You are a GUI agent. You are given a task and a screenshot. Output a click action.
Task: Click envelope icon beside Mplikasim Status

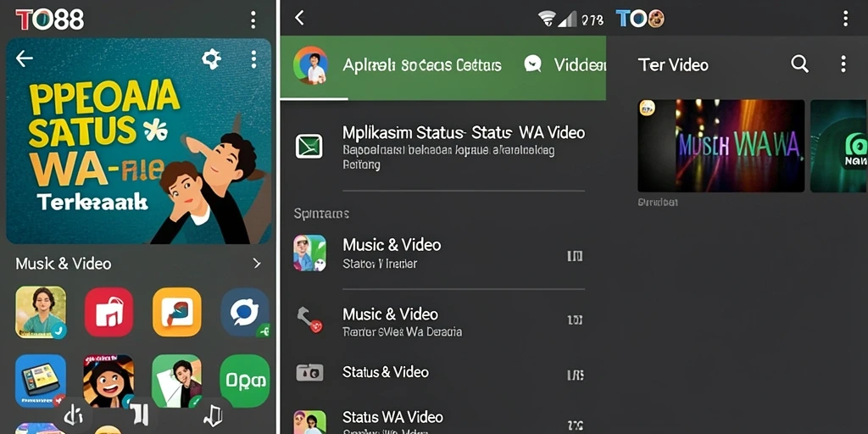point(309,147)
